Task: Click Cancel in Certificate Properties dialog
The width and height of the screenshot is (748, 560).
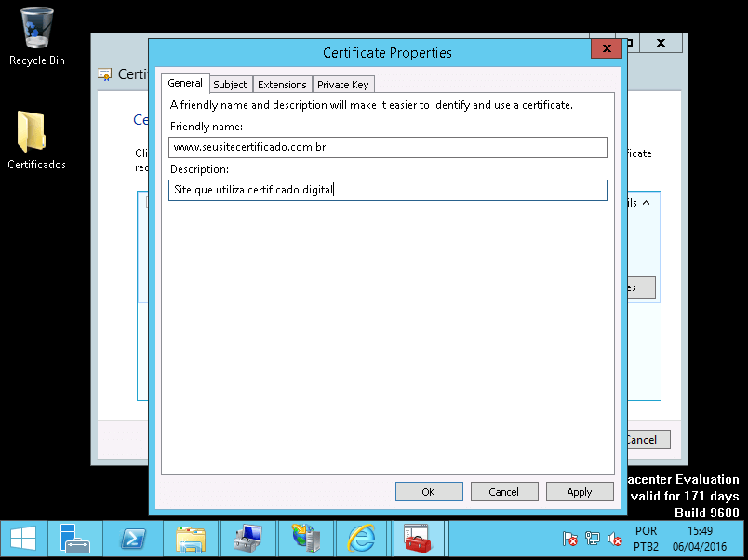Action: (504, 492)
